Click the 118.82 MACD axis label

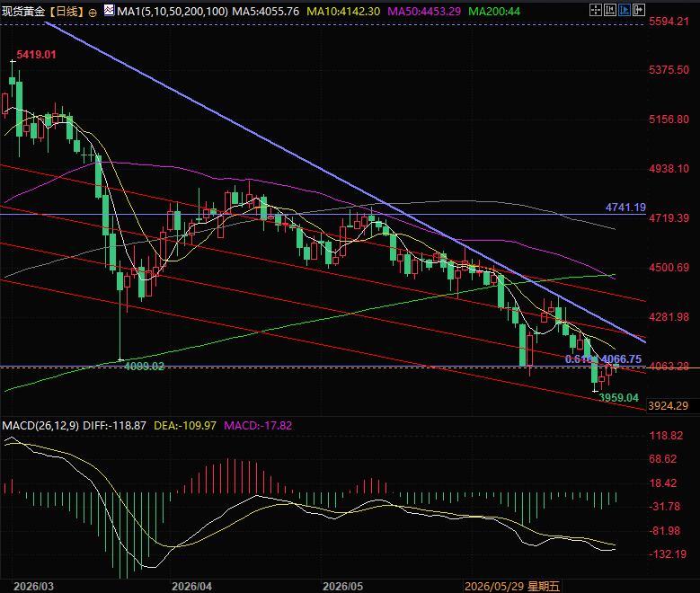(x=666, y=436)
